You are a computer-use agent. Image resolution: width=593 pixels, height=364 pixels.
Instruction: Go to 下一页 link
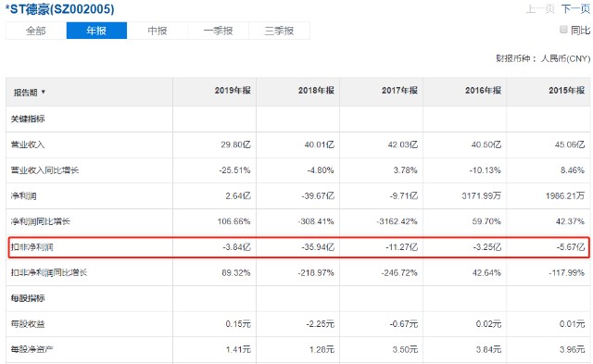coord(575,8)
